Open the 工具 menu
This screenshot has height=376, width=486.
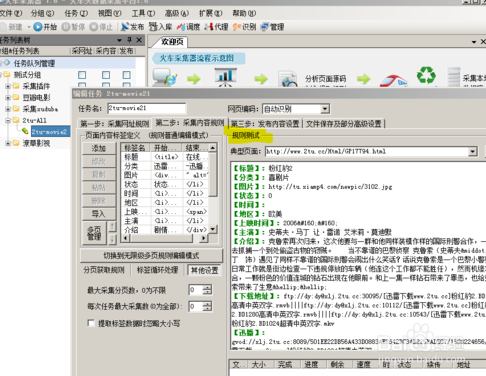pos(143,13)
